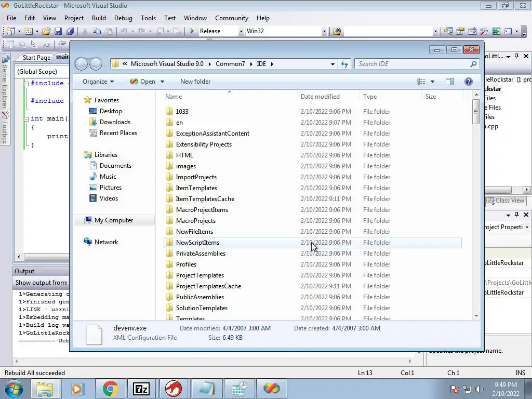The width and height of the screenshot is (532, 399).
Task: Open the recent pages arrow beside Forward
Action: tap(106, 64)
